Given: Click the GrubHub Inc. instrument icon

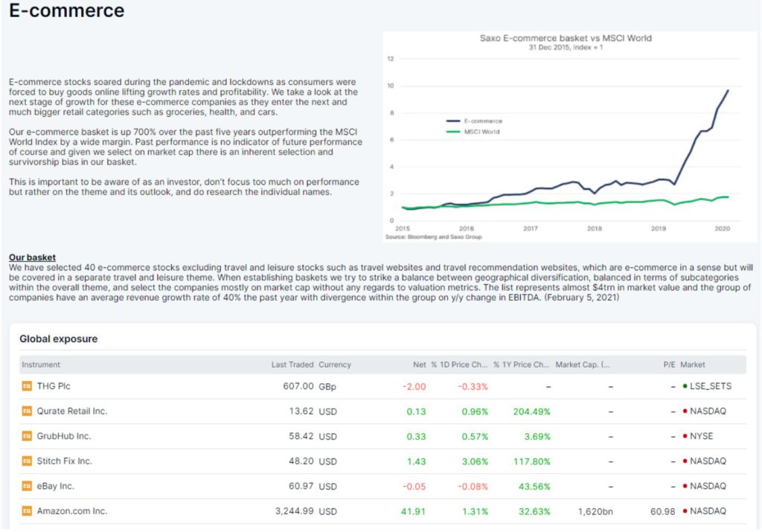Looking at the screenshot, I should tap(27, 436).
